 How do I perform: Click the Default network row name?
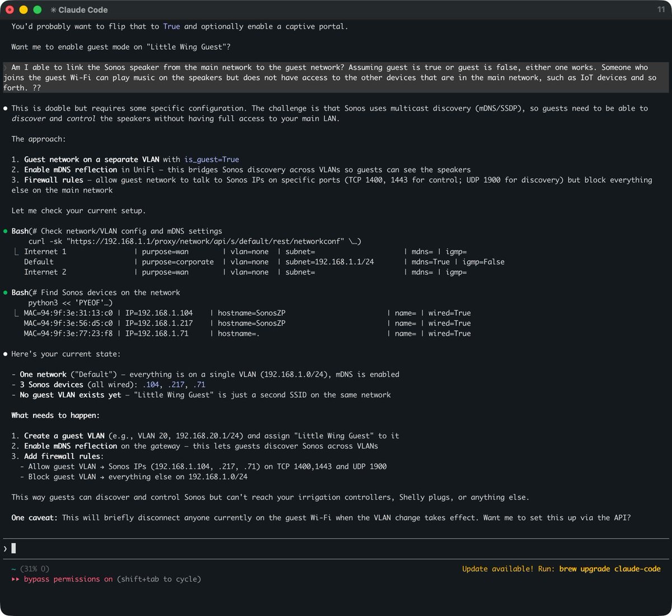tap(39, 262)
